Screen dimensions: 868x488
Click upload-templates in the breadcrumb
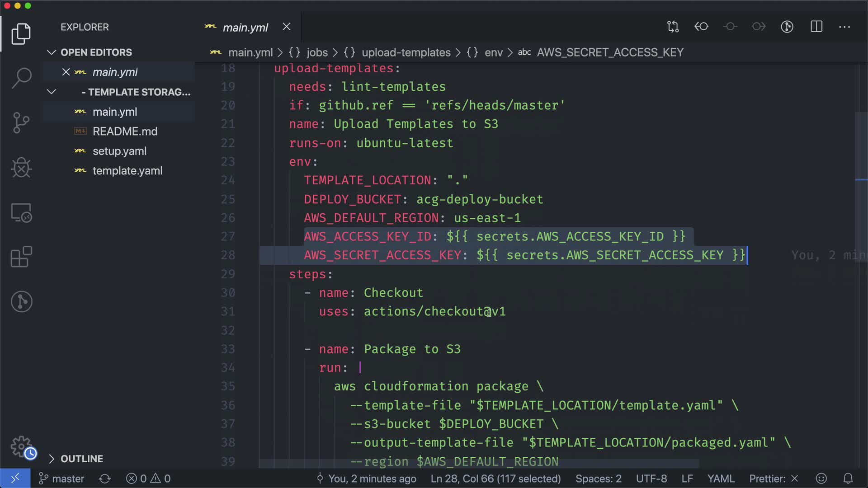pos(406,52)
